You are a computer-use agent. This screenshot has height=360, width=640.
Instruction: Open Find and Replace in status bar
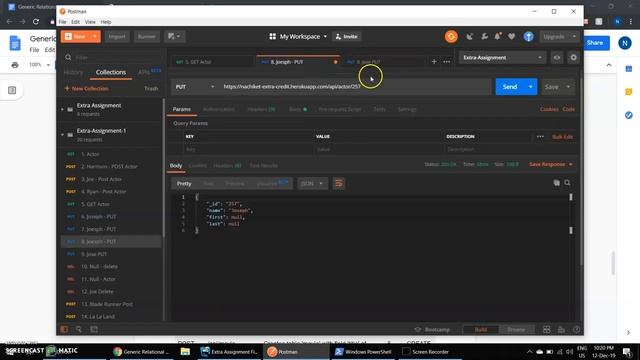[79, 329]
